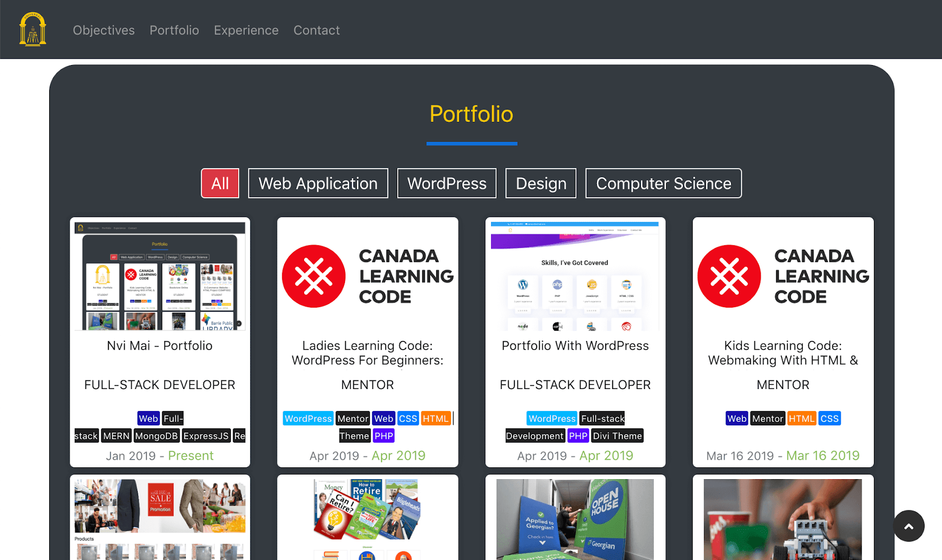Screen dimensions: 942x560
Task: Click the fashion store project thumbnail
Action: click(x=160, y=516)
